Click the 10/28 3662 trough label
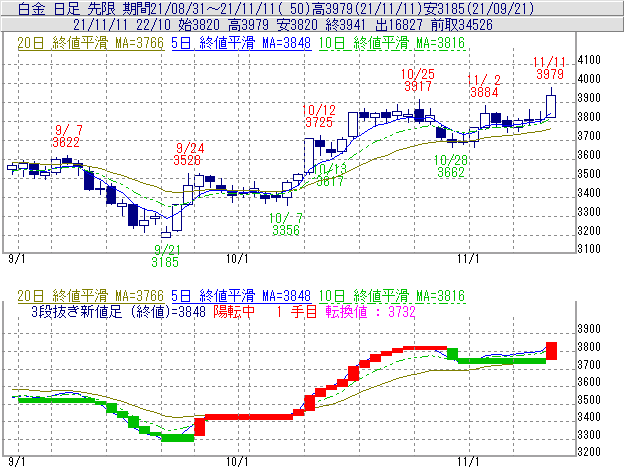This screenshot has height=475, width=624. pyautogui.click(x=450, y=166)
